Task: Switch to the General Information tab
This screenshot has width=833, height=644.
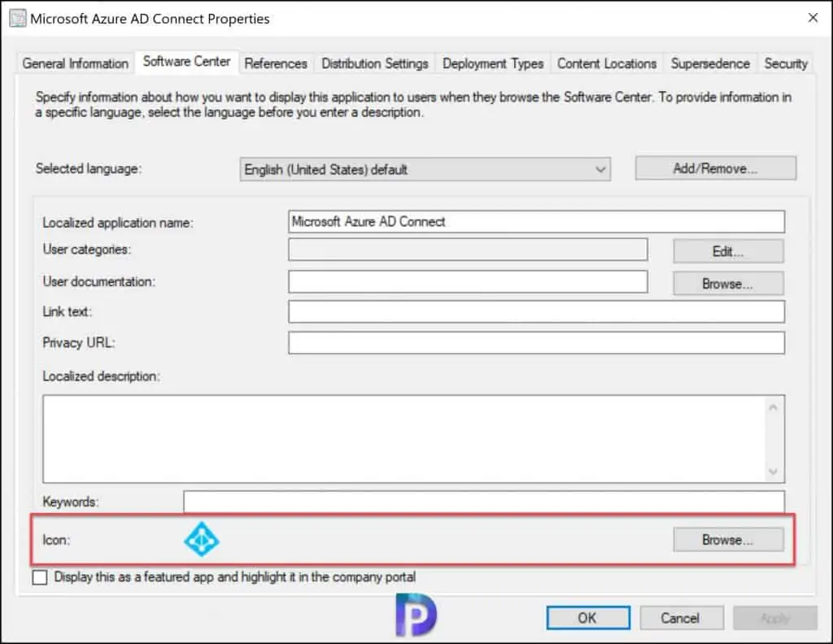Action: [x=76, y=63]
